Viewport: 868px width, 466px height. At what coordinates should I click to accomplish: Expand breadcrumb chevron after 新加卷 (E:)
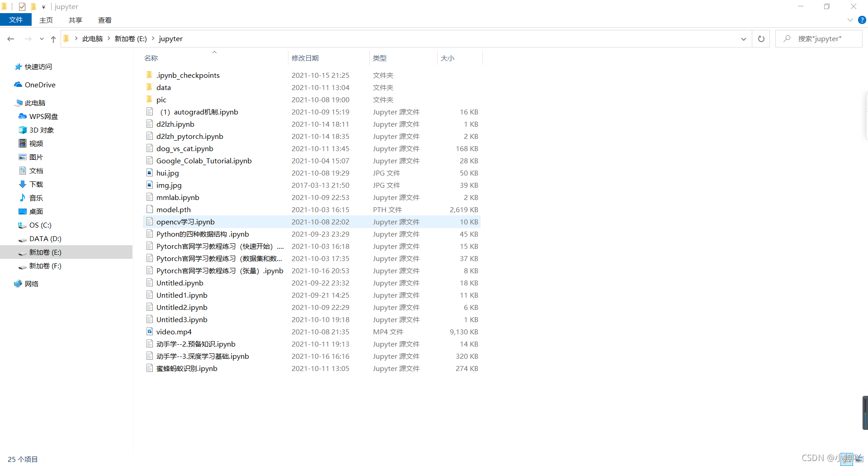[x=153, y=38]
